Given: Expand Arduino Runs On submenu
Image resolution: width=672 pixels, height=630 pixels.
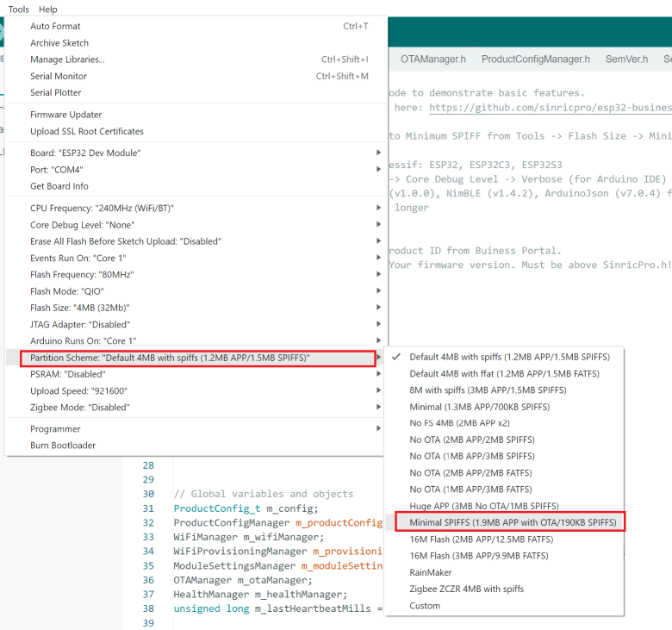Looking at the screenshot, I should click(x=196, y=340).
